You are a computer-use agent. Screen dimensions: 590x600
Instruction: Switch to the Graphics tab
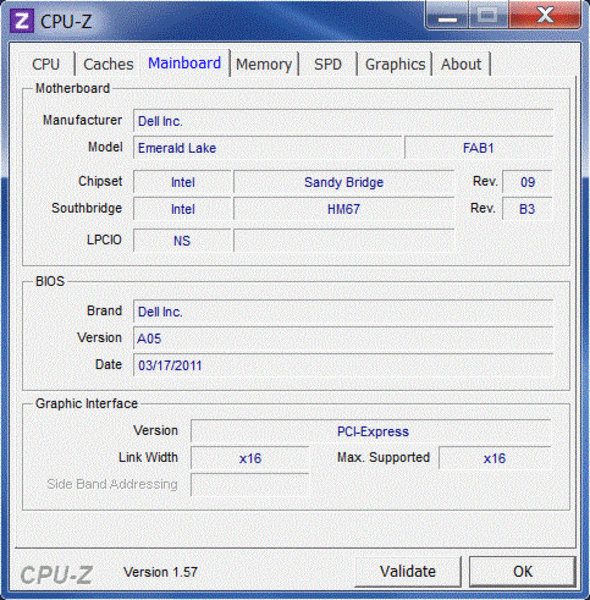pyautogui.click(x=395, y=64)
